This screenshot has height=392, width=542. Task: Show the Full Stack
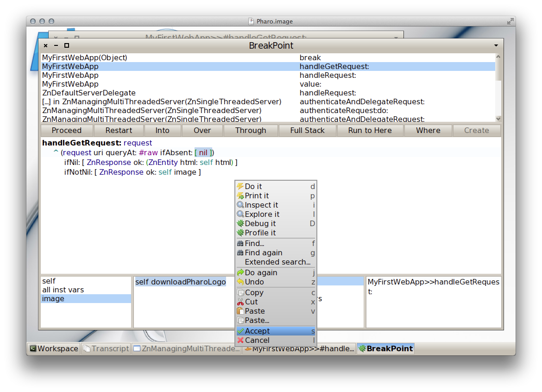307,131
